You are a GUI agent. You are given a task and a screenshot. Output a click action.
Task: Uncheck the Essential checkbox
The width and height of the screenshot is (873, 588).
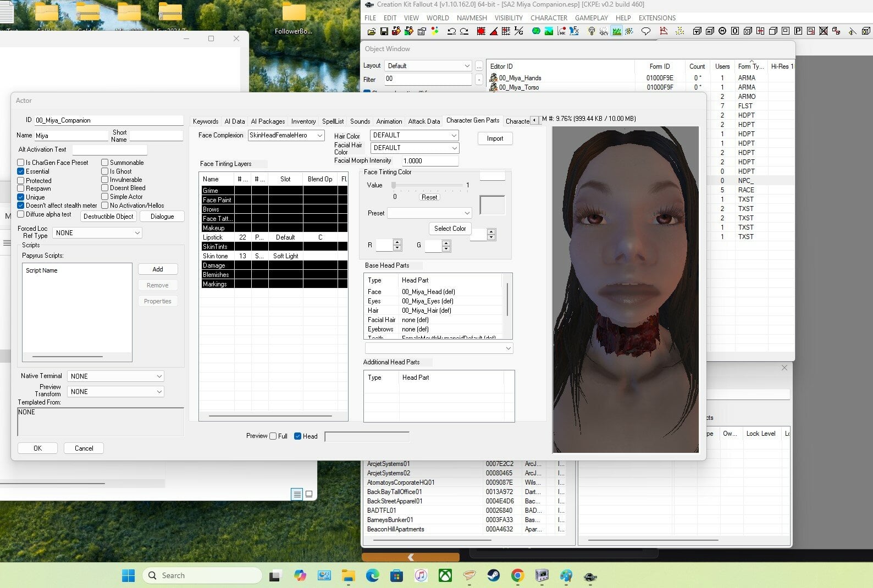[x=20, y=171]
